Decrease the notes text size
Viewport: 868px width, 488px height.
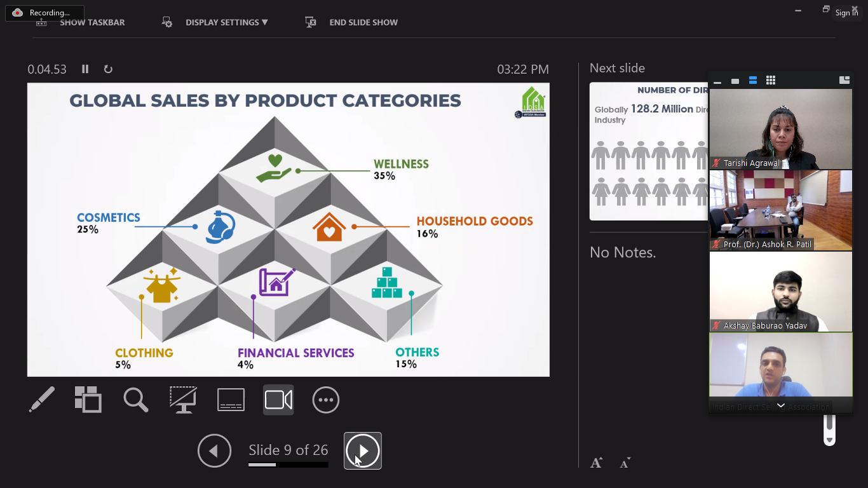click(x=625, y=463)
